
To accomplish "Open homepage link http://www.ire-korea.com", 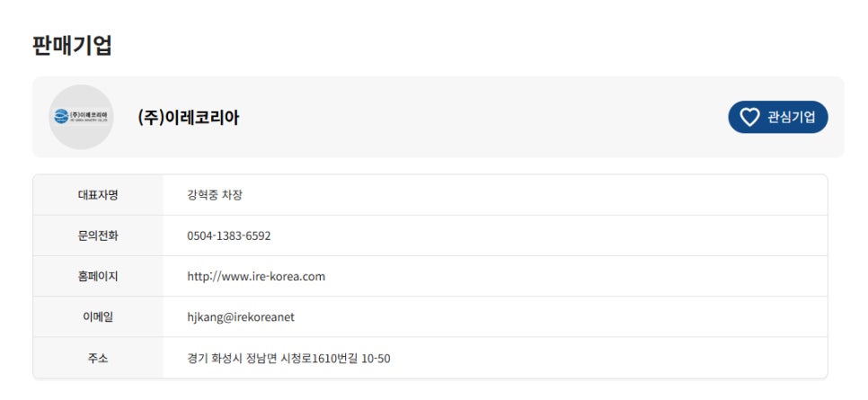I will [x=256, y=277].
